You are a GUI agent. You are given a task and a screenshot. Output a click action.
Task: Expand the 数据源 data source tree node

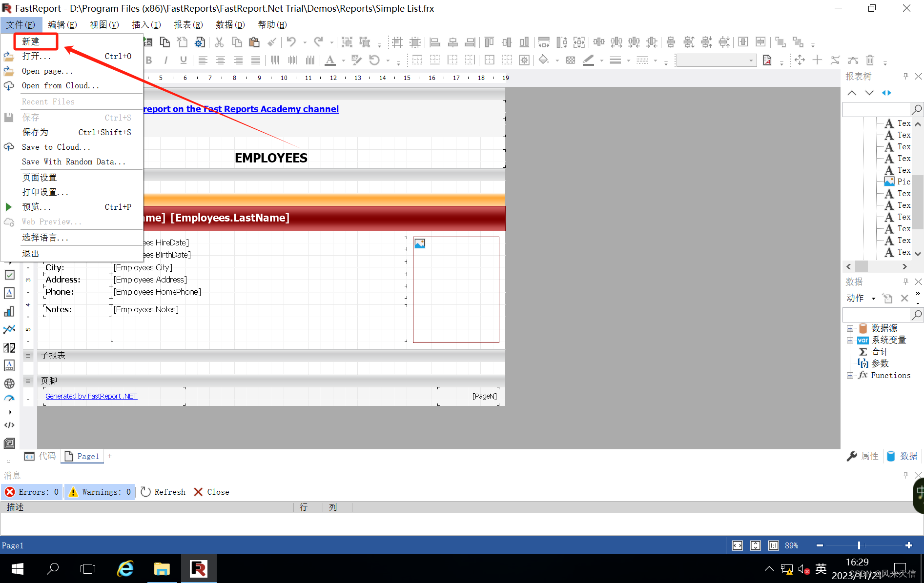[x=851, y=328]
